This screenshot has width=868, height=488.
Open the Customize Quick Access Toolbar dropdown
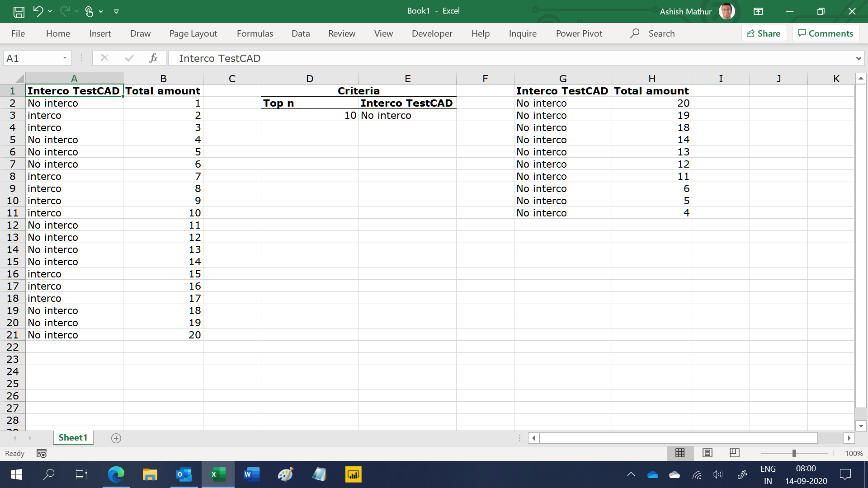coord(116,11)
